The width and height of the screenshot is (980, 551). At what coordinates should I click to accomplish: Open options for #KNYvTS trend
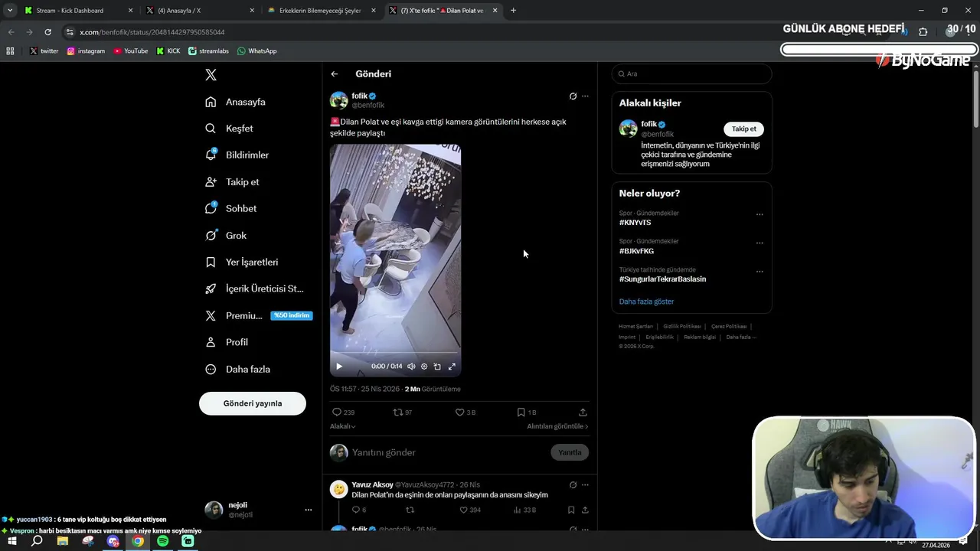[759, 214]
